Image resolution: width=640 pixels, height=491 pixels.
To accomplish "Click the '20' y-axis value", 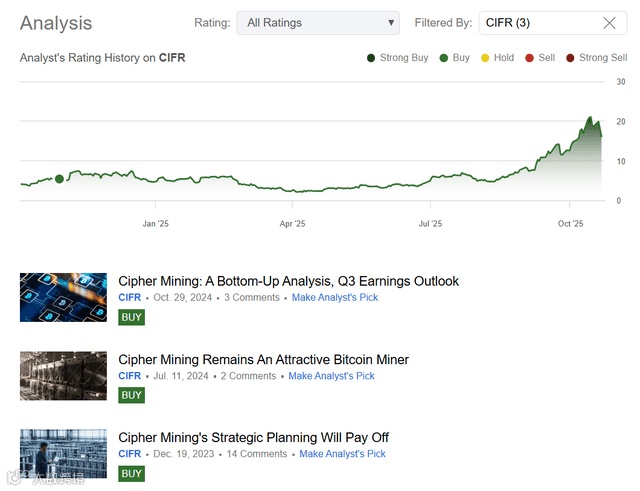I will pyautogui.click(x=621, y=122).
